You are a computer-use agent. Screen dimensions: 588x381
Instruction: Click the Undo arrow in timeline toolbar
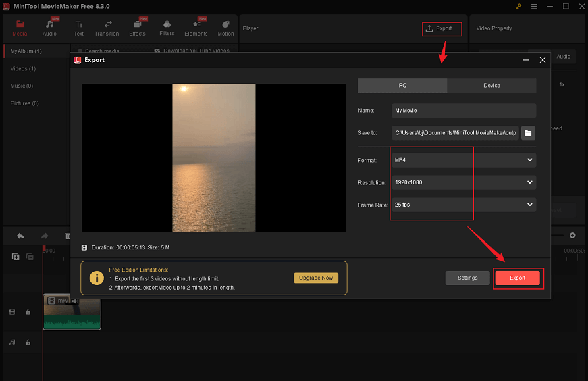21,236
